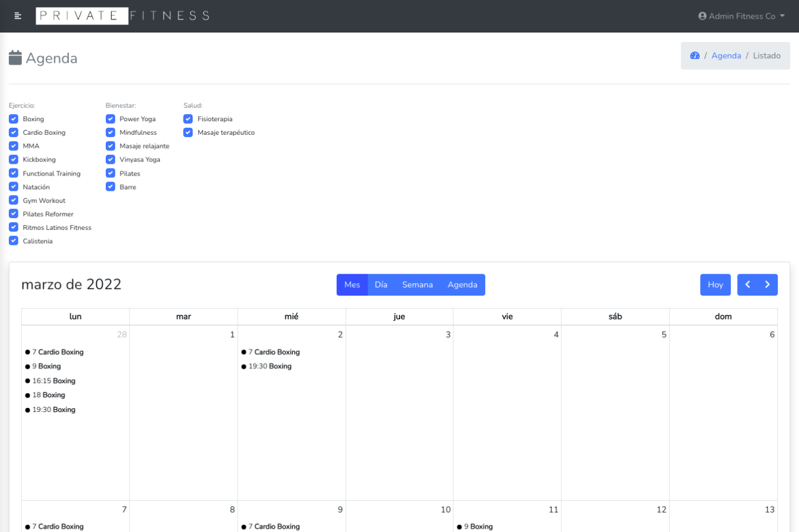The width and height of the screenshot is (799, 532).
Task: Click the calendar icon beside Agenda heading
Action: 15,58
